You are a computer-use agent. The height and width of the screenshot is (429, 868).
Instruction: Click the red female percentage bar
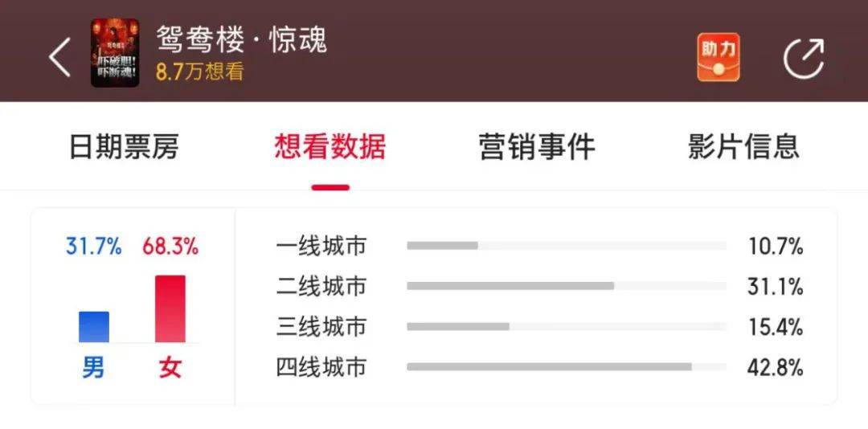pyautogui.click(x=170, y=309)
